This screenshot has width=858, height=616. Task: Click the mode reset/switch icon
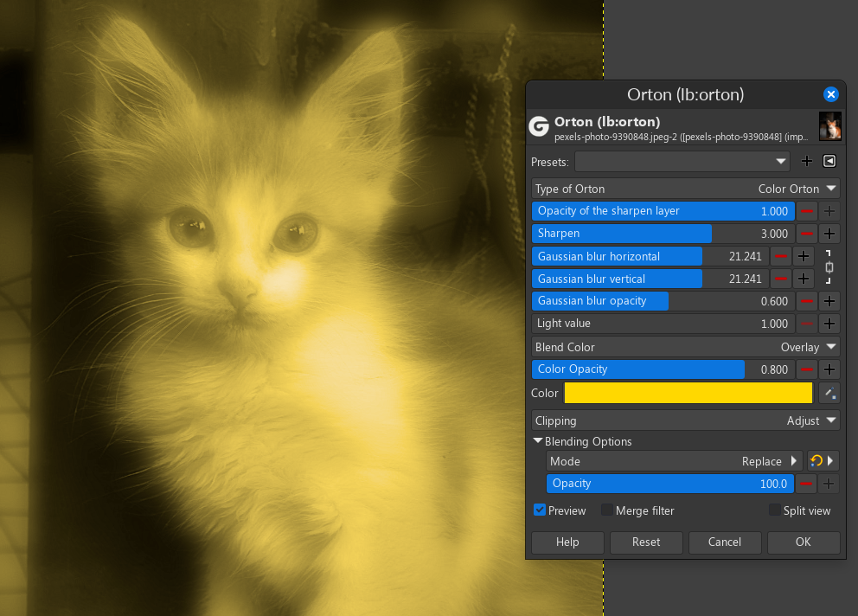tap(816, 461)
